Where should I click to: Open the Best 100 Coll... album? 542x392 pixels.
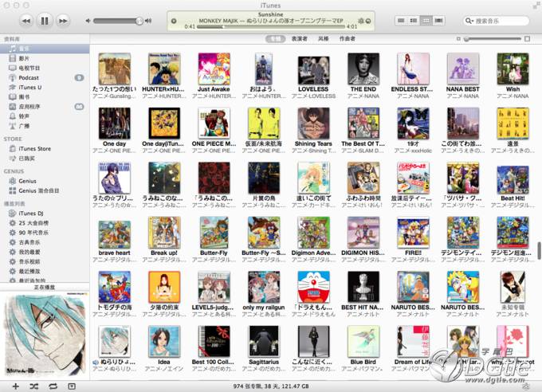coord(214,342)
